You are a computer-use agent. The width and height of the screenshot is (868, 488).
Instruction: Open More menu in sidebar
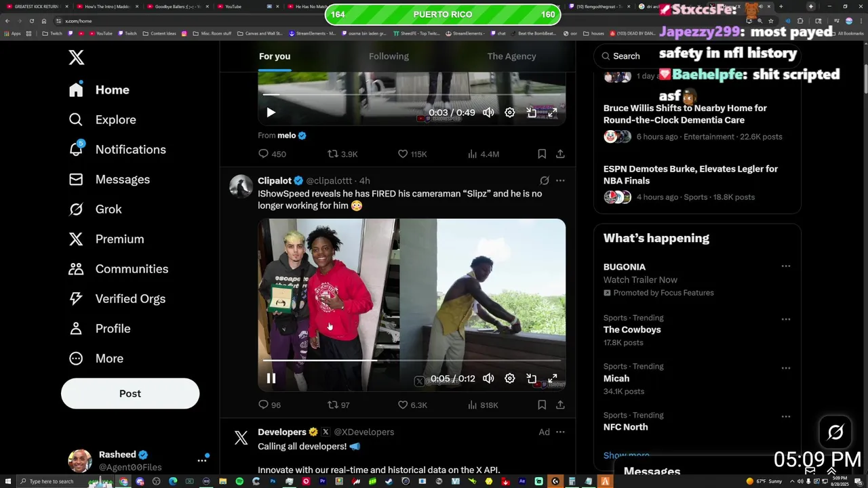click(96, 358)
